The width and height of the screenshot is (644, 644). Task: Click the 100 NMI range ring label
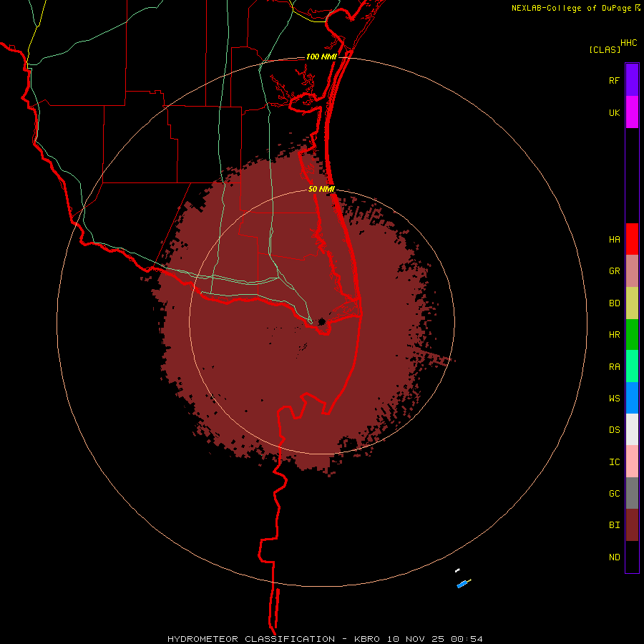coord(321,57)
